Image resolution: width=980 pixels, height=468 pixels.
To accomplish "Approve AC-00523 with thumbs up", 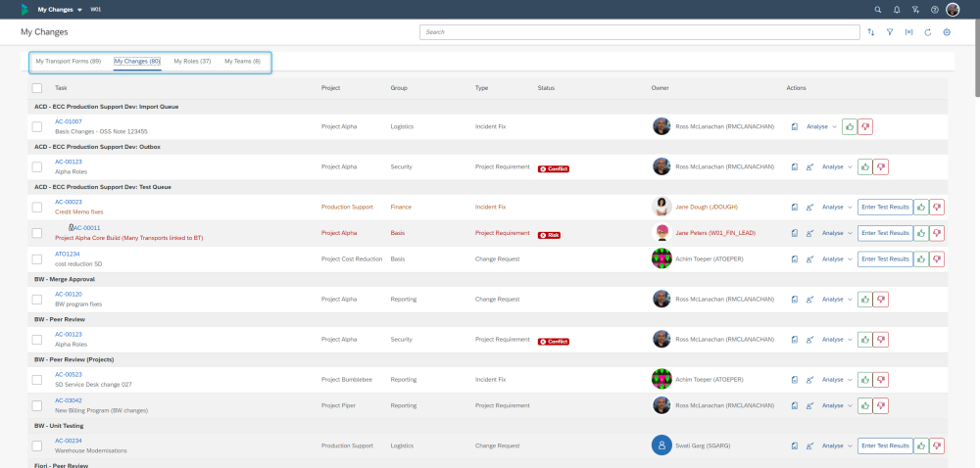I will point(865,379).
